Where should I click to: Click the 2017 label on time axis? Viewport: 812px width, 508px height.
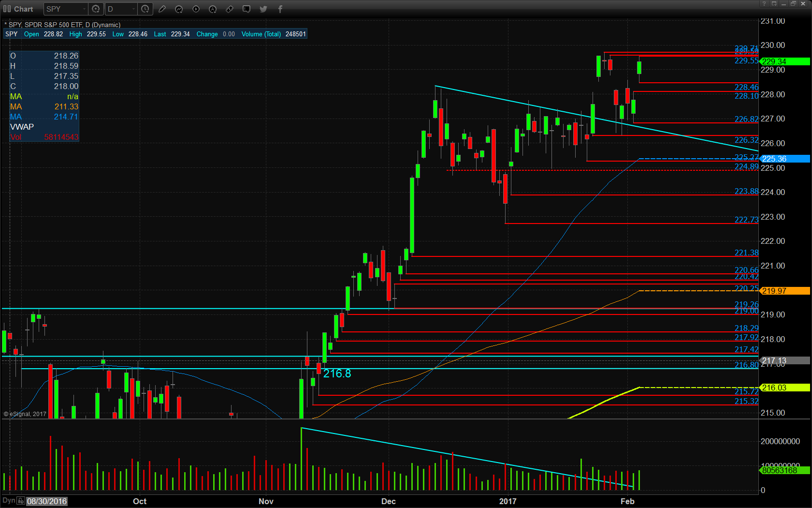[507, 501]
